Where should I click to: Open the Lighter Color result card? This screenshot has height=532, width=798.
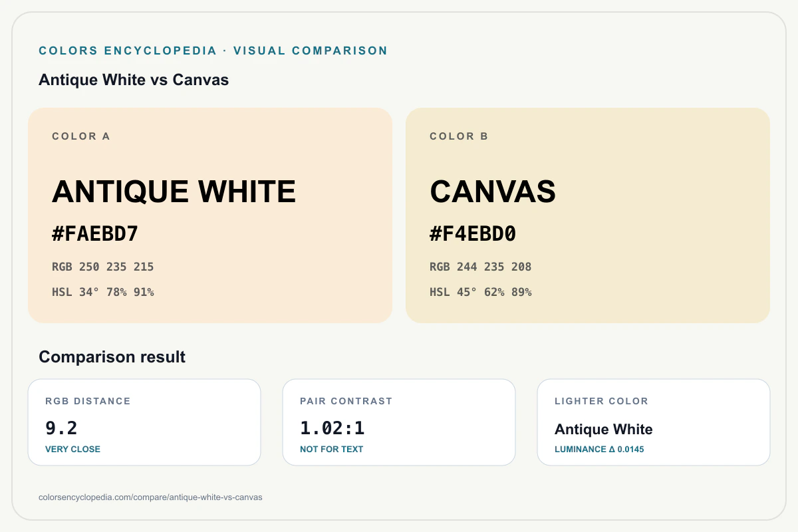click(654, 422)
